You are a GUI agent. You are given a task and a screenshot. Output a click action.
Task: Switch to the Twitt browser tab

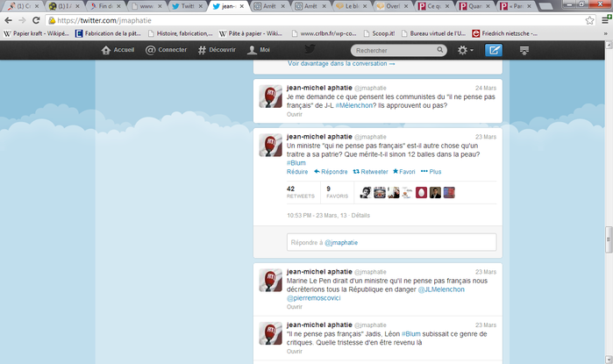188,6
